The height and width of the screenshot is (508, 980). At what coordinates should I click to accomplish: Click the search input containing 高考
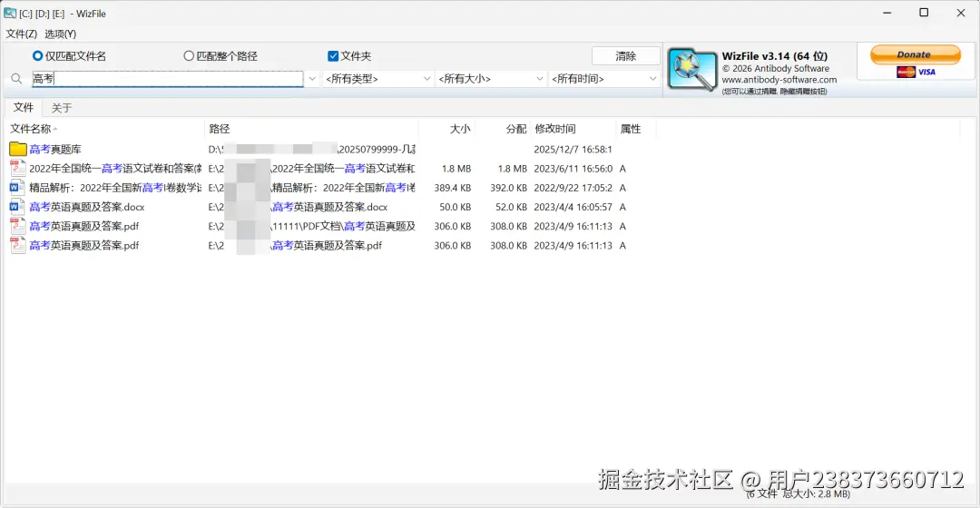pos(168,79)
